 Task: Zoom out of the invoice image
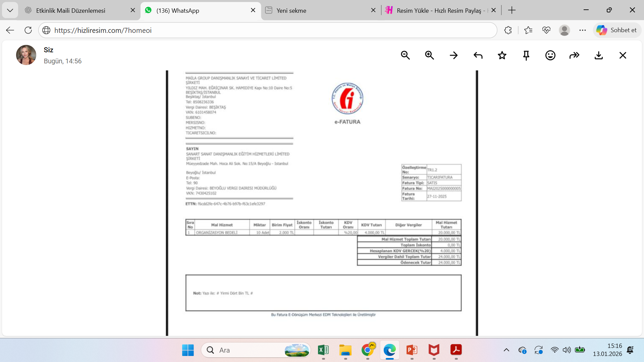click(405, 55)
